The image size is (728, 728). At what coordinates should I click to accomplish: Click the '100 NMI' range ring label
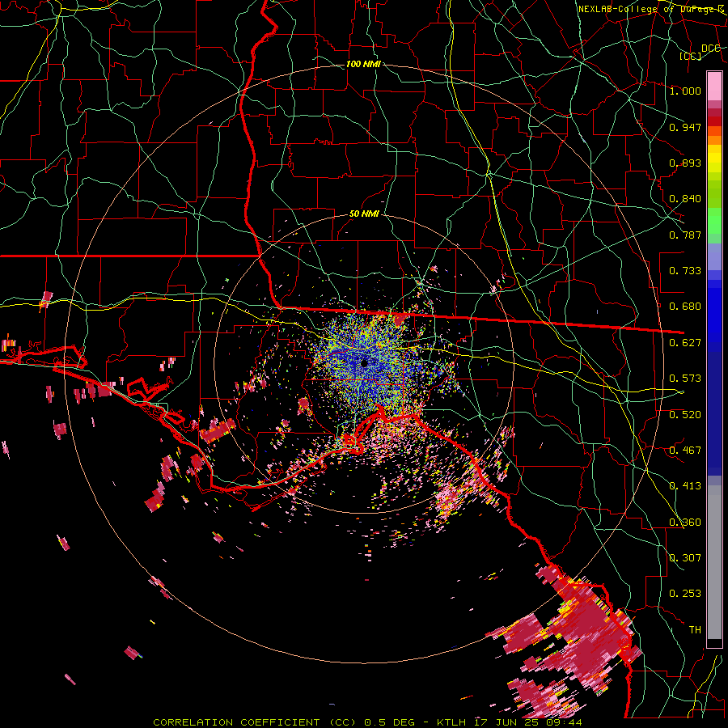tap(363, 64)
